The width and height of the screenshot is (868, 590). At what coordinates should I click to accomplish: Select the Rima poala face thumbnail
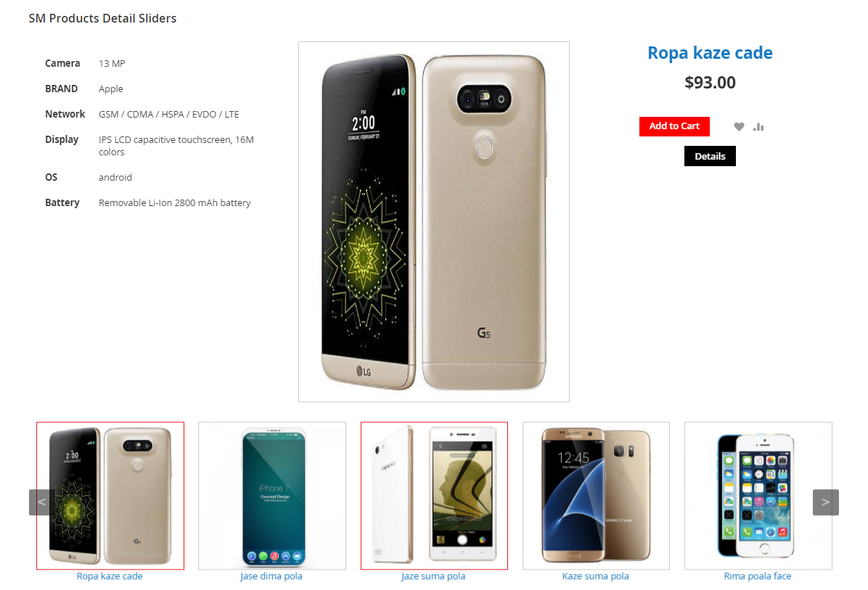pyautogui.click(x=758, y=496)
